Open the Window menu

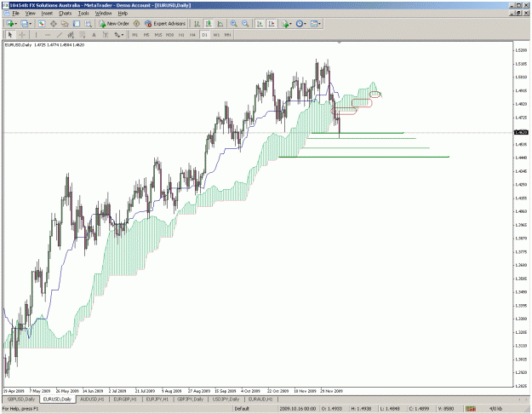(103, 14)
